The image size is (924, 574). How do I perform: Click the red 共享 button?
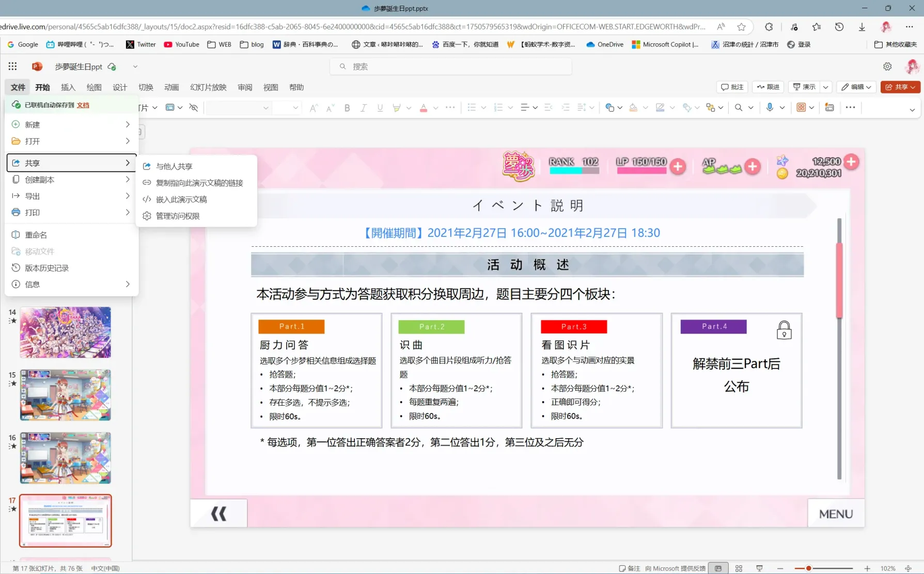click(900, 87)
